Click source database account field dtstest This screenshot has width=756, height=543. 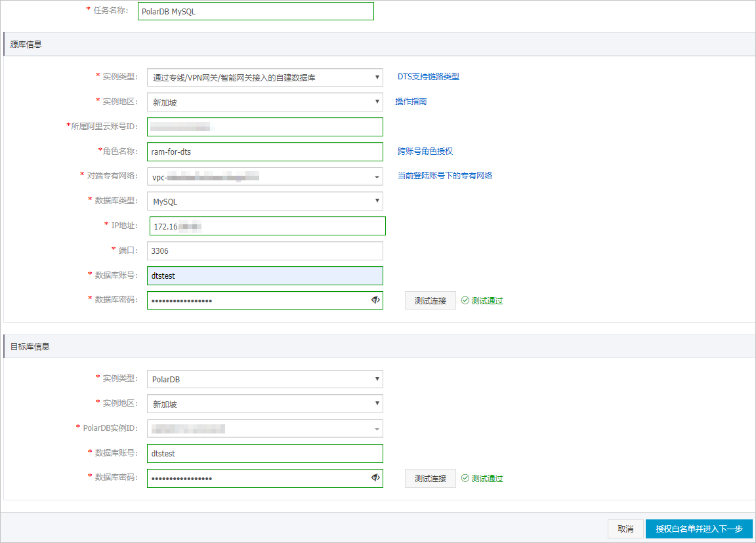[264, 276]
